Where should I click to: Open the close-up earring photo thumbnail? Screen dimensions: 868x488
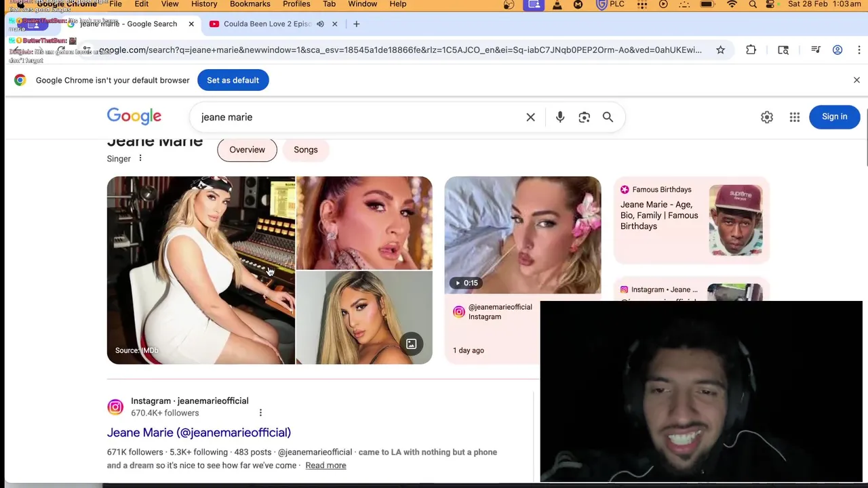[x=364, y=223]
